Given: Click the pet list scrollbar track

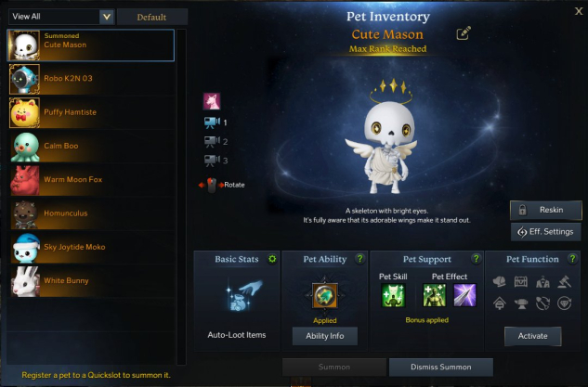Looking at the screenshot, I should click(x=181, y=197).
